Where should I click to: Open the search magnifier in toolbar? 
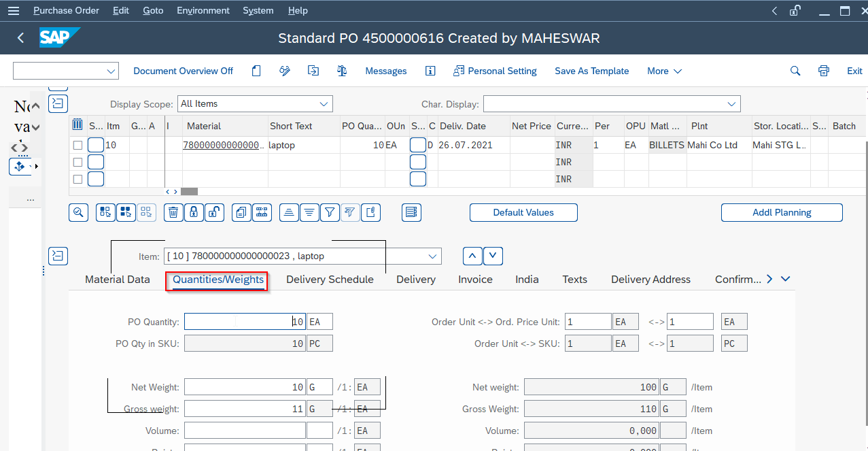795,71
